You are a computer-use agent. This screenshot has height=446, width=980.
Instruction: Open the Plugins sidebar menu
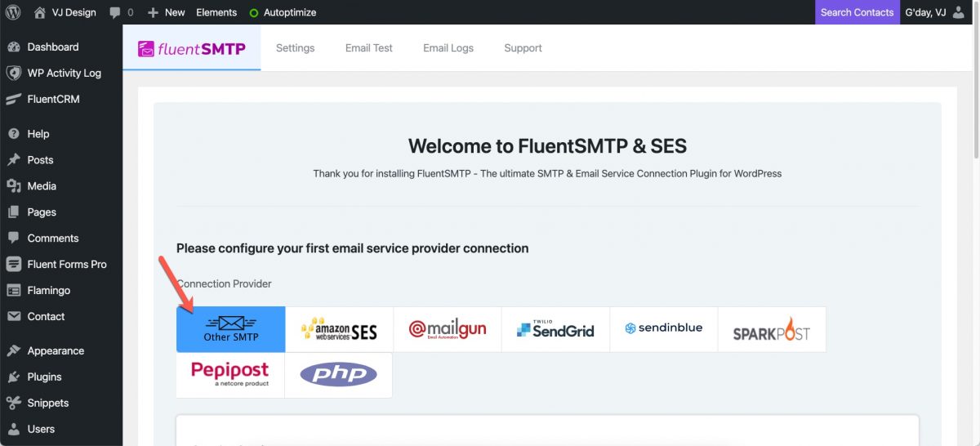(x=44, y=377)
